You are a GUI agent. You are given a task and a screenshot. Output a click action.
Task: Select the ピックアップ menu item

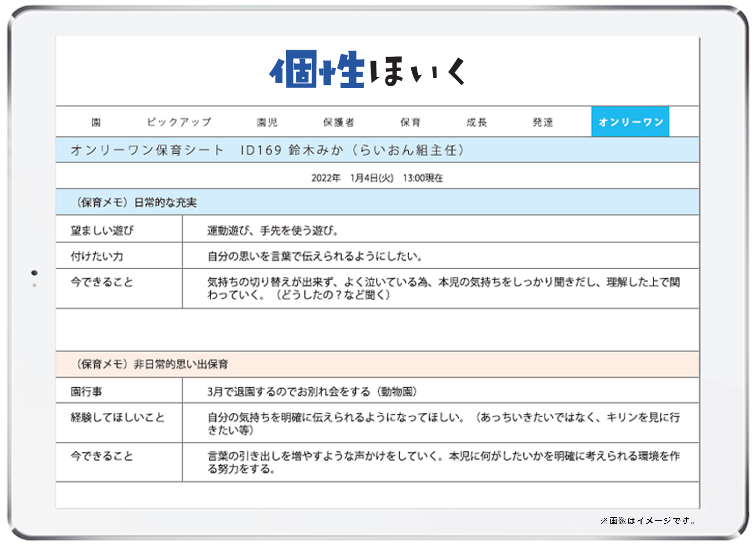click(x=179, y=122)
